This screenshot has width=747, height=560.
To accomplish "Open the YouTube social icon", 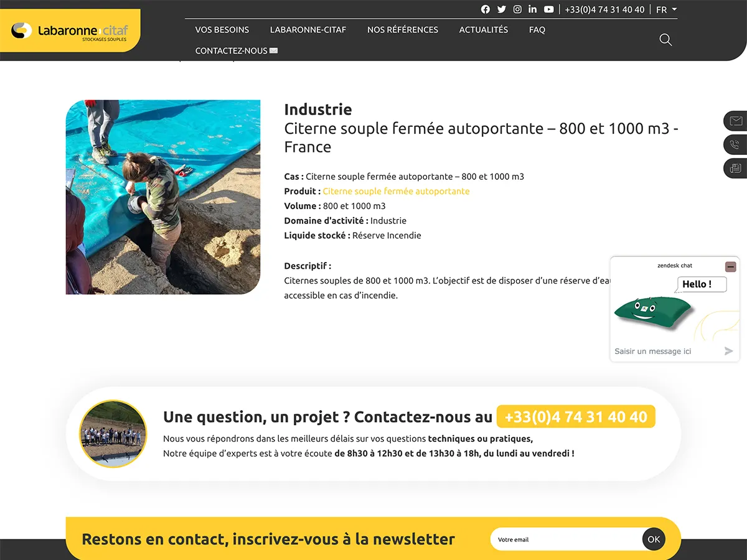I will tap(548, 9).
